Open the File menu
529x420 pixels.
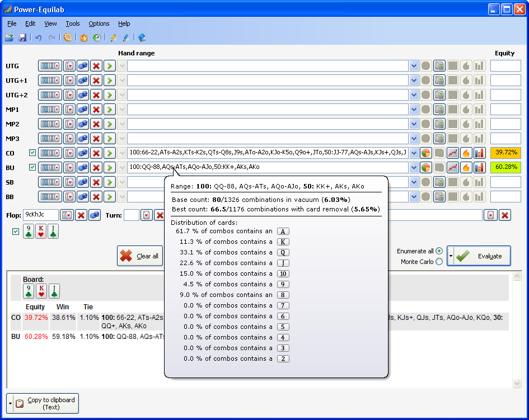click(12, 23)
